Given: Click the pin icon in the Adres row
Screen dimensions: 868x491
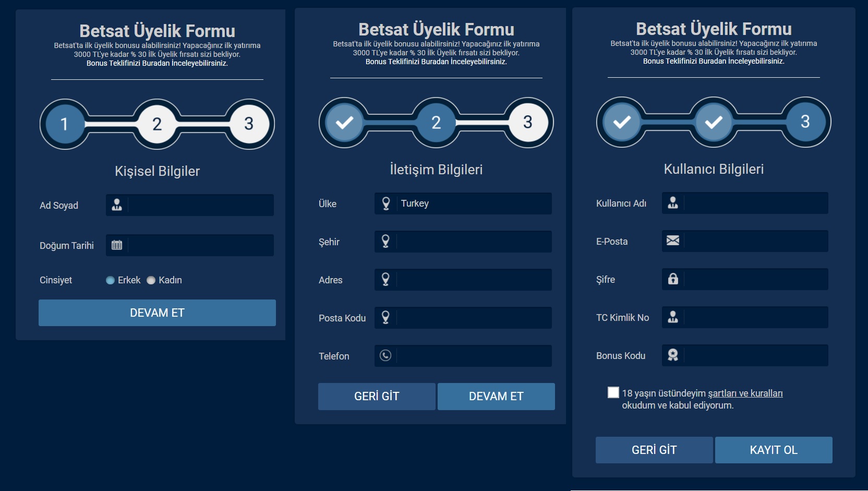Looking at the screenshot, I should point(385,280).
